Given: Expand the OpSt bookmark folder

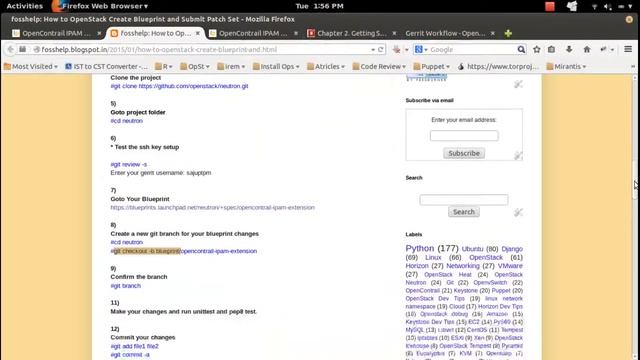Looking at the screenshot, I should [195, 66].
